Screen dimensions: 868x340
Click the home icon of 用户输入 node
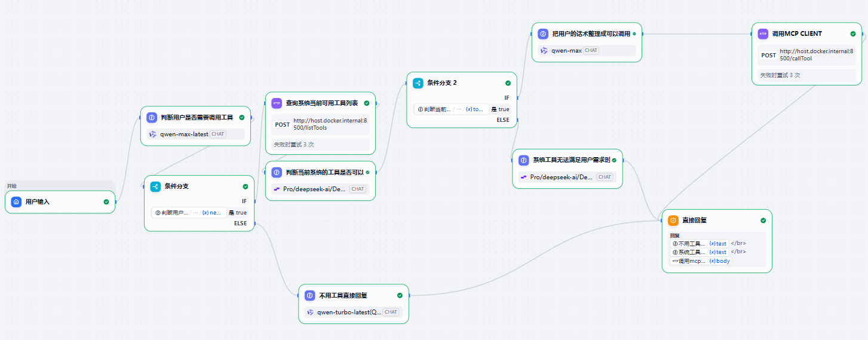(16, 202)
